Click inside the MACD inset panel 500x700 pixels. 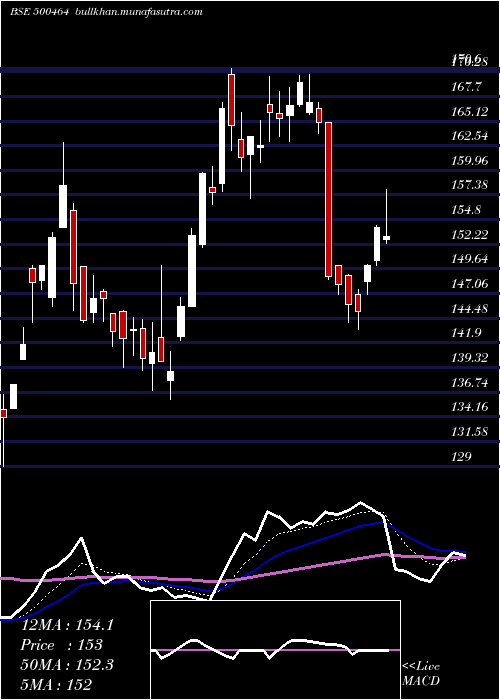[x=275, y=650]
